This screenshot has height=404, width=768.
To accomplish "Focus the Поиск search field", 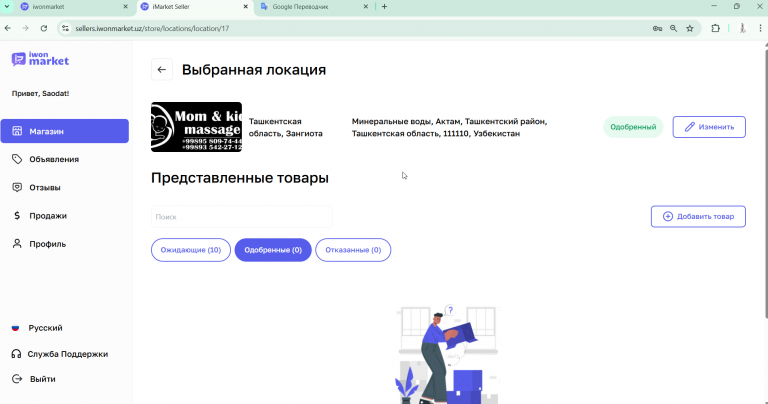I will 241,216.
